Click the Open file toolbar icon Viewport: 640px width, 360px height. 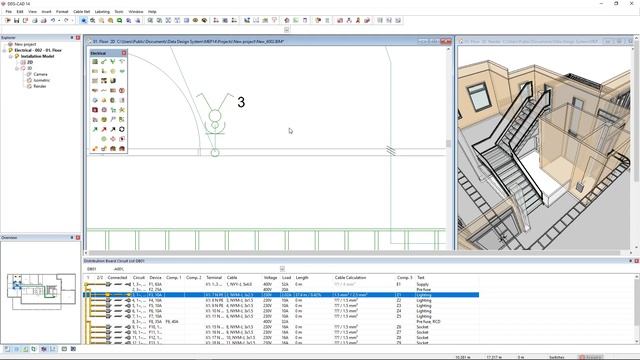click(7, 20)
